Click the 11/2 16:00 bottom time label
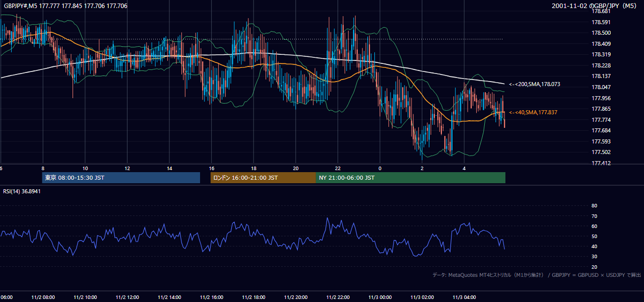The width and height of the screenshot is (644, 302). click(x=212, y=297)
